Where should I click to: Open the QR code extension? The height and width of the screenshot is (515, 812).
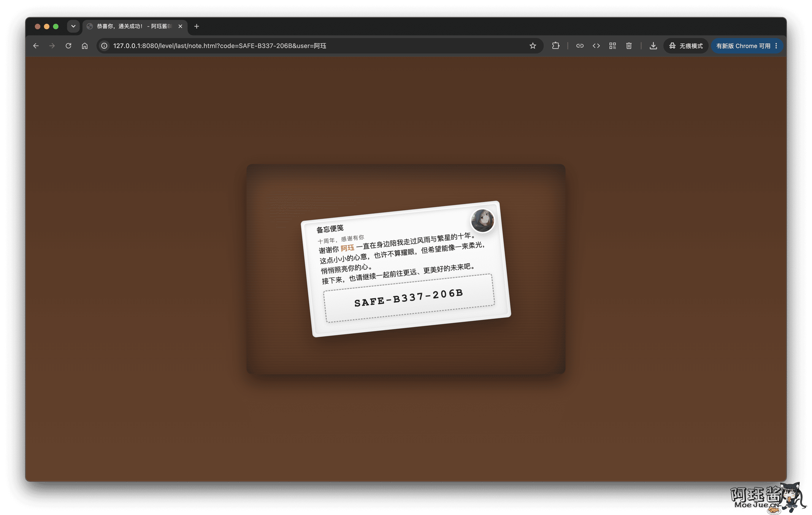(613, 45)
